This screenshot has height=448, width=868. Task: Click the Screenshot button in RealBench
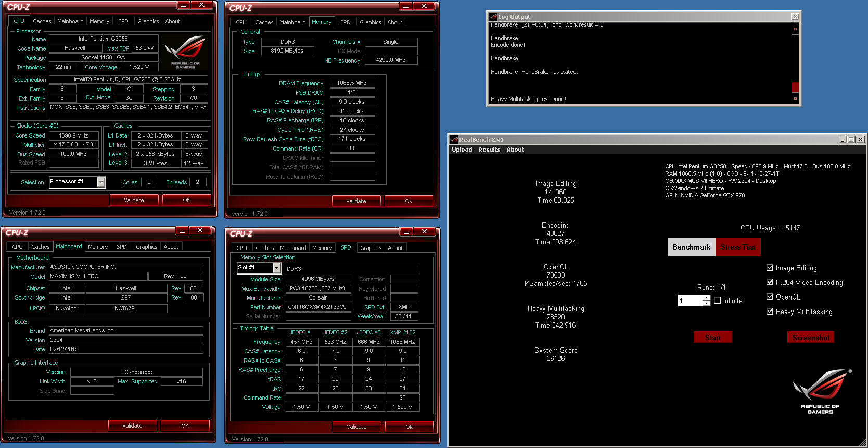pyautogui.click(x=811, y=338)
